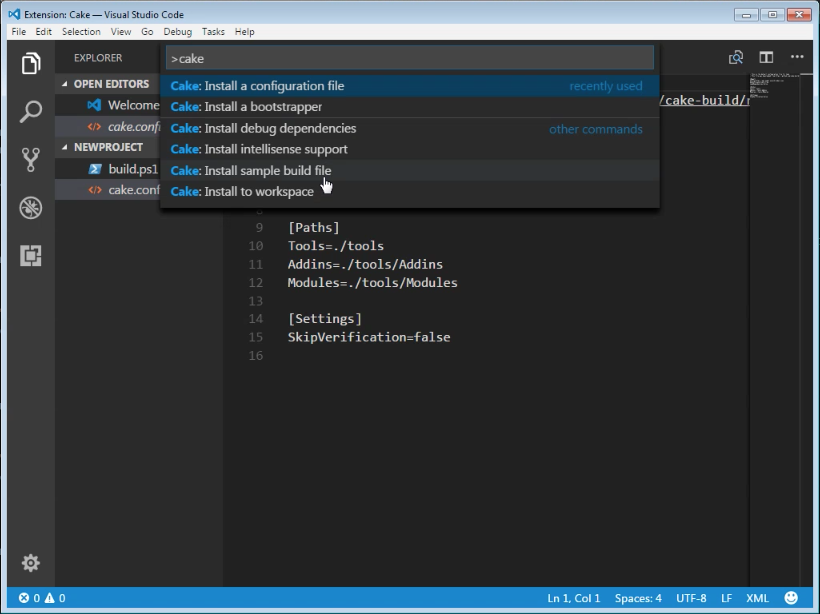Click the /cake-build/ link text in editor
This screenshot has width=820, height=614.
coord(704,100)
